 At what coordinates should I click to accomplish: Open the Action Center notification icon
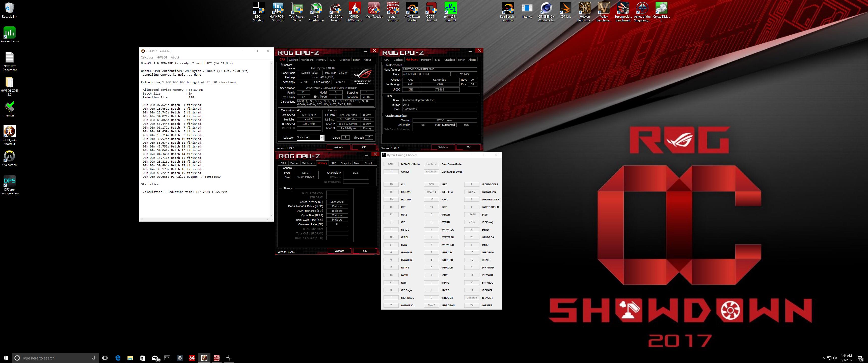coord(860,358)
